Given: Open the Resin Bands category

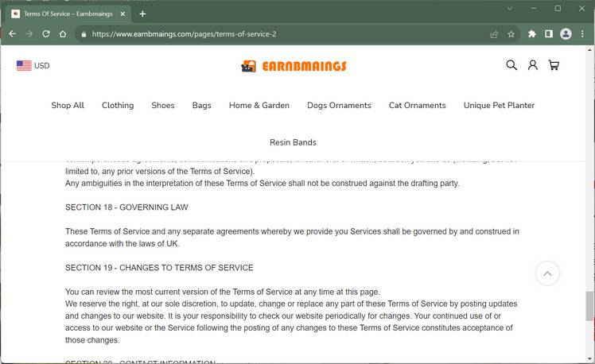Looking at the screenshot, I should (293, 142).
